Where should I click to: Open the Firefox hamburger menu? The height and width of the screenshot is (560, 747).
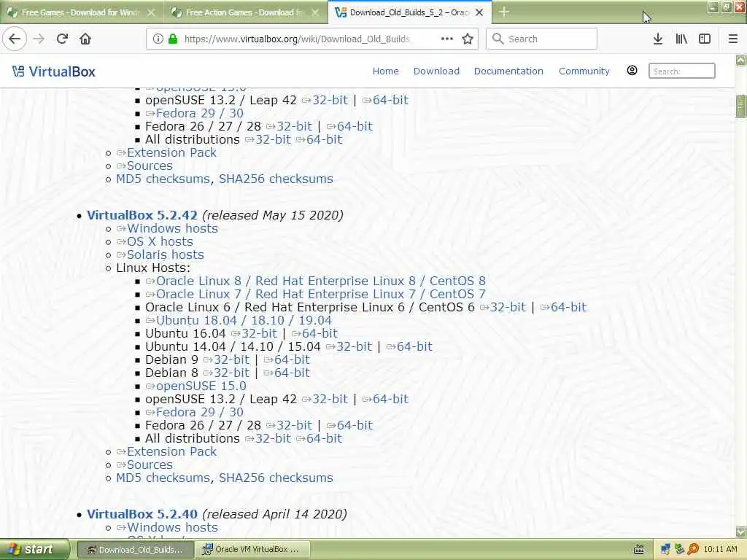point(733,39)
